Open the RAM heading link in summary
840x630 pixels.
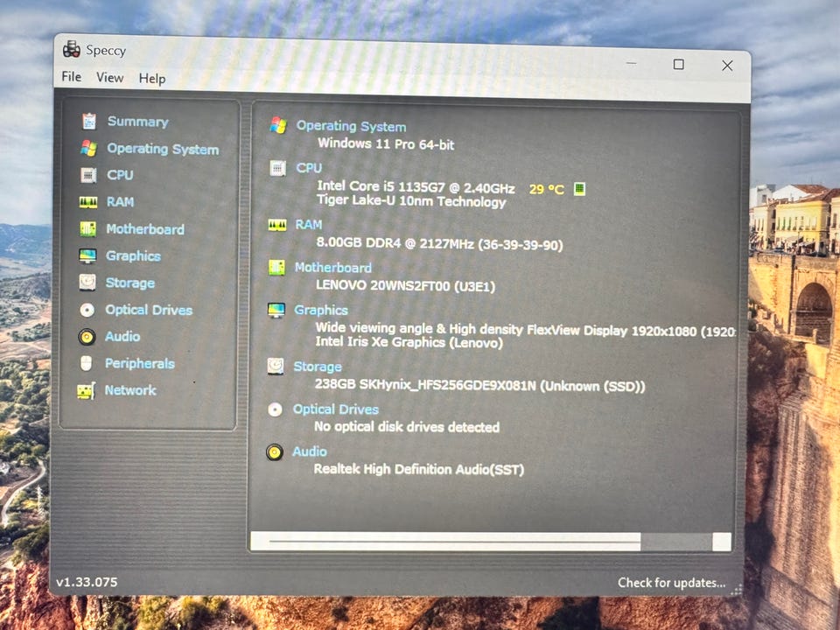click(309, 225)
